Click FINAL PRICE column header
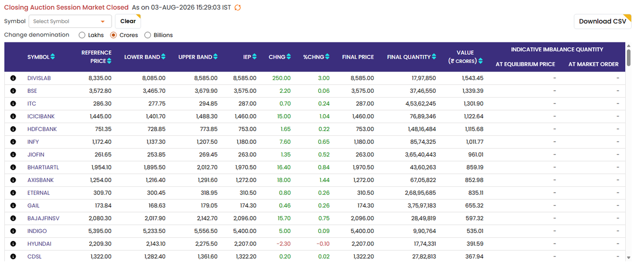Screen dimensions: 644x270 coord(358,57)
